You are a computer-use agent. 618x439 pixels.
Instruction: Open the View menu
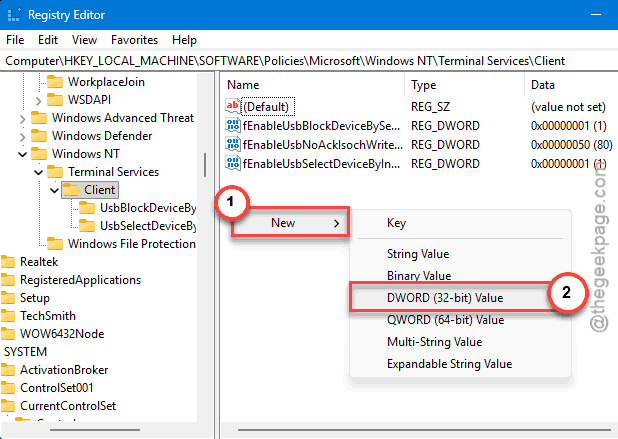click(84, 40)
